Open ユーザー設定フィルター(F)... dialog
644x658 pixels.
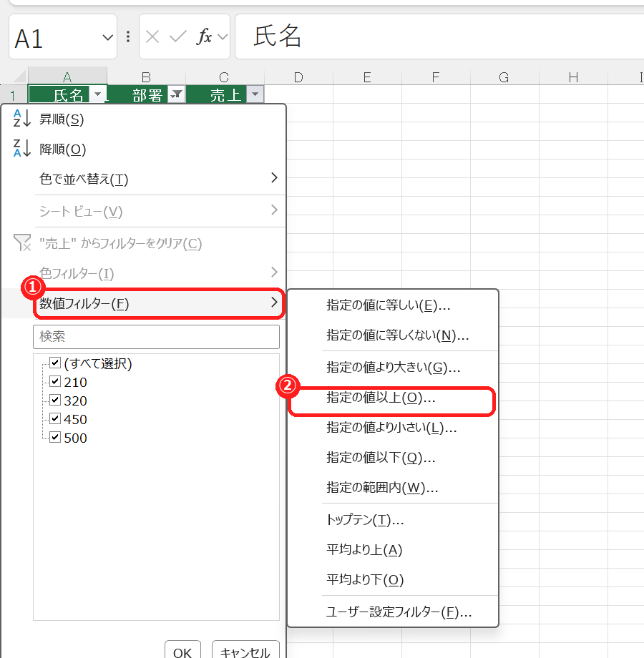click(x=393, y=612)
